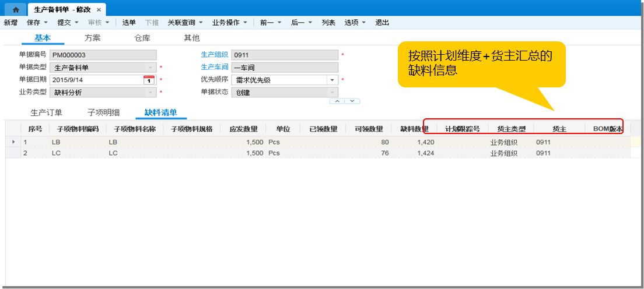Open the 单据类型 dropdown
Viewport: 644px width, 289px height.
pyautogui.click(x=150, y=68)
